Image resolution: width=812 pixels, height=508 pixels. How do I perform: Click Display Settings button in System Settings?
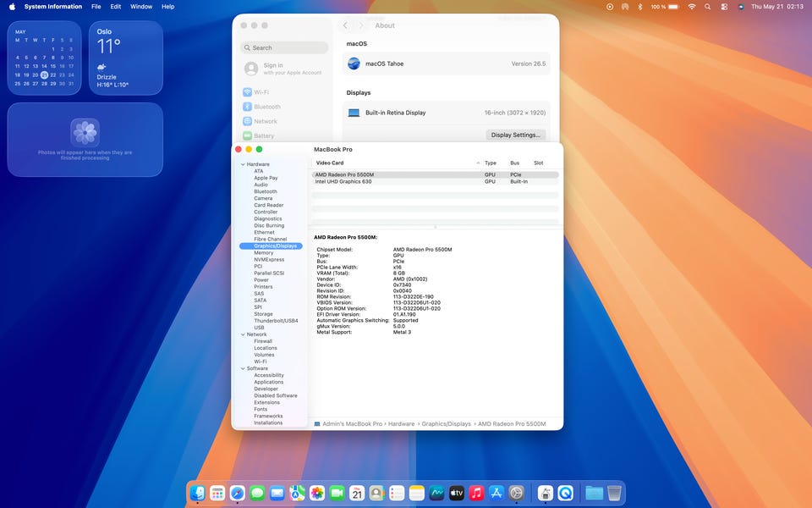515,135
